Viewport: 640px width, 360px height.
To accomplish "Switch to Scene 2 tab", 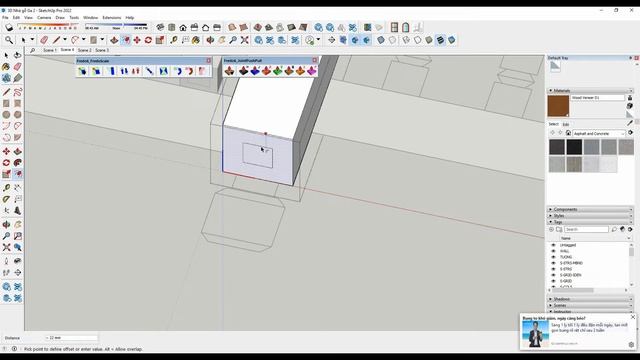I will (84, 50).
